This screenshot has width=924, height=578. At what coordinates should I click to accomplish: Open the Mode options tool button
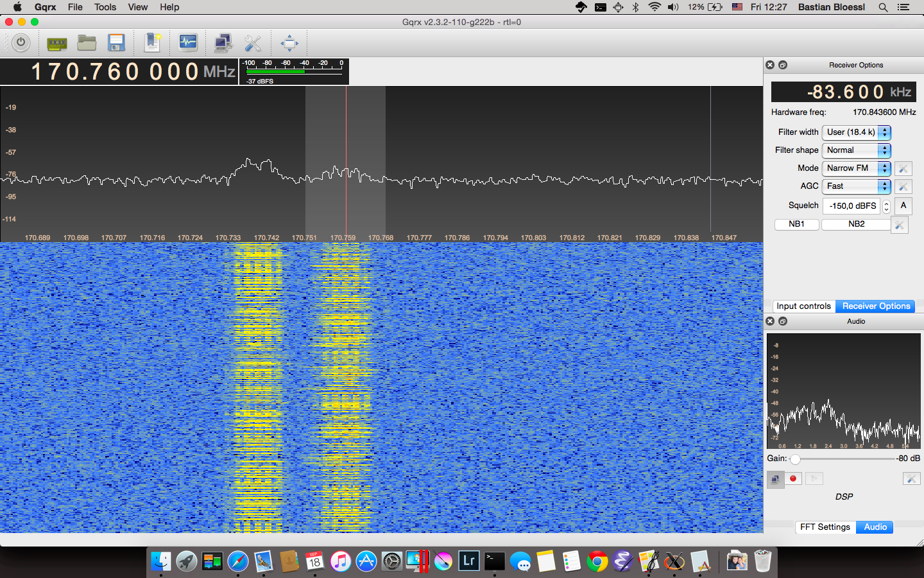click(x=903, y=168)
